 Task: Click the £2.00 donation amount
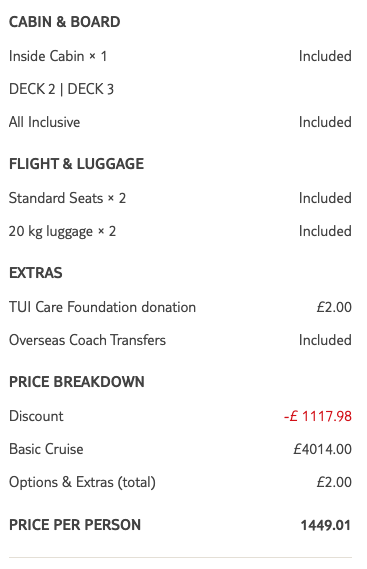334,307
